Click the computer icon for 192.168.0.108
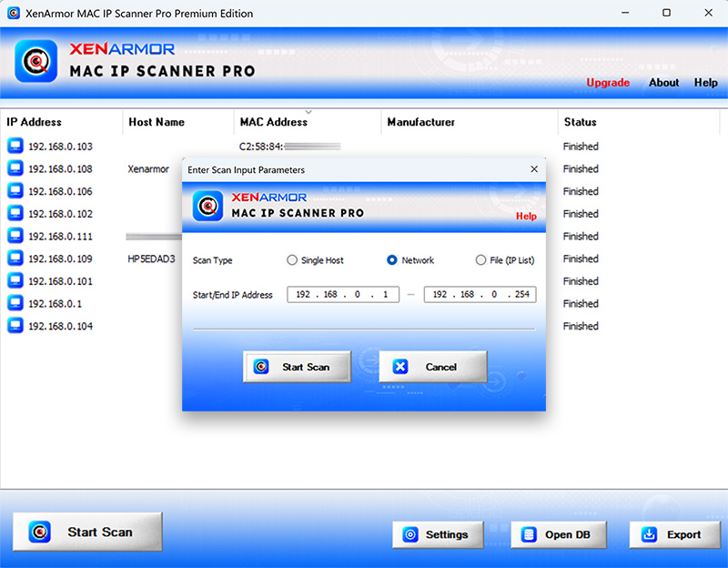This screenshot has height=568, width=728. coord(15,168)
